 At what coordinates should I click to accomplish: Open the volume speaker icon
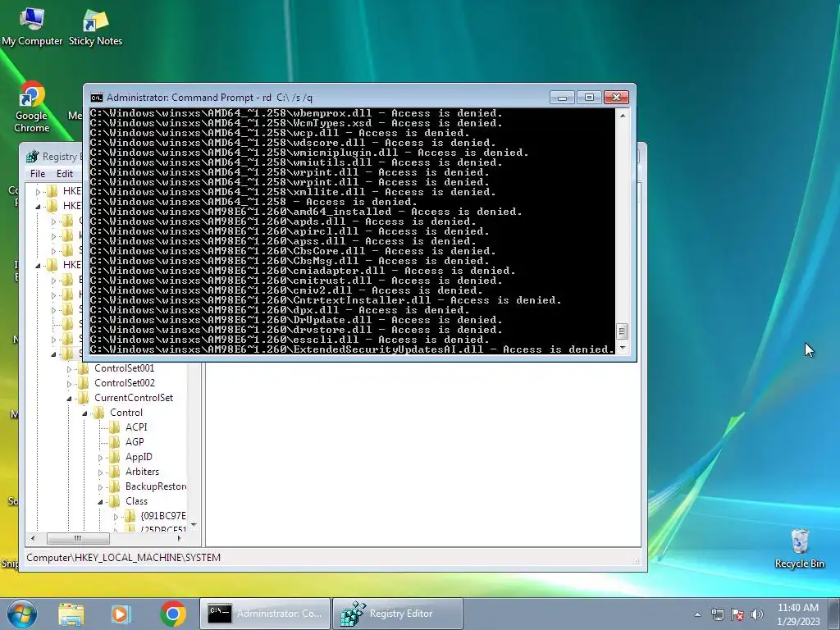pos(757,614)
